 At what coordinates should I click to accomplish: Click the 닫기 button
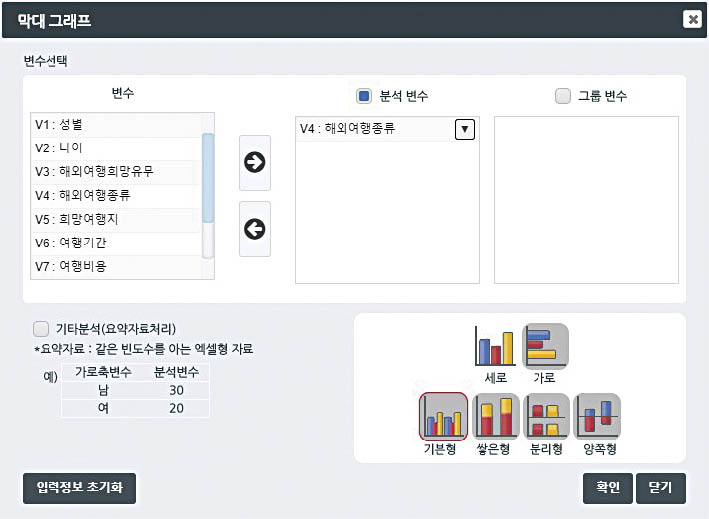tap(661, 488)
